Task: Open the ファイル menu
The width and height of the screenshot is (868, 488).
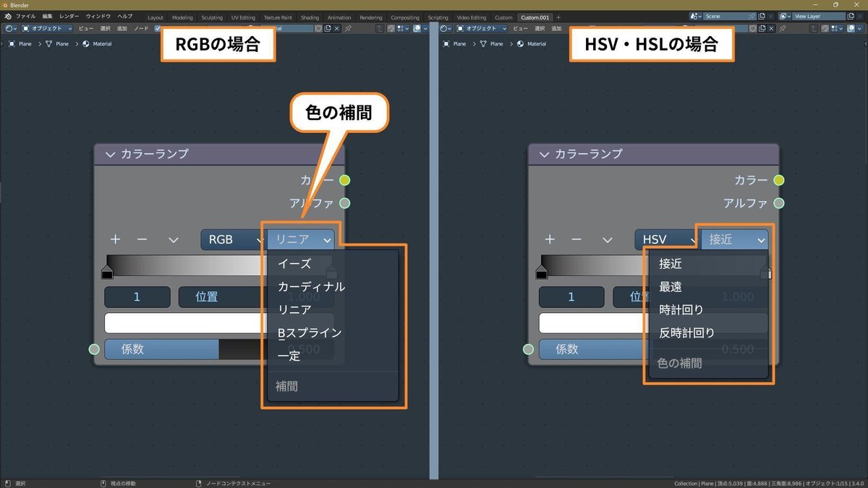Action: pos(25,17)
